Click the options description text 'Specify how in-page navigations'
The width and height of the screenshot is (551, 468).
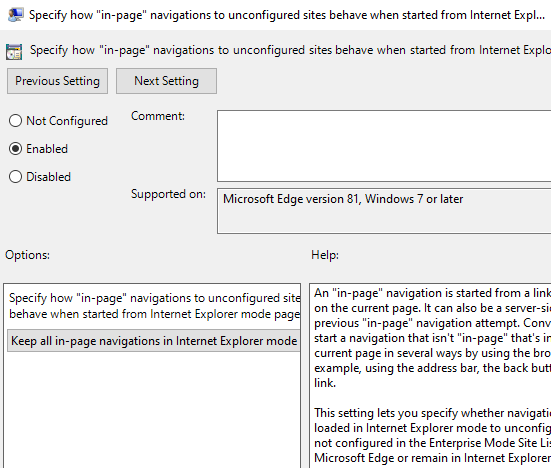pyautogui.click(x=155, y=306)
